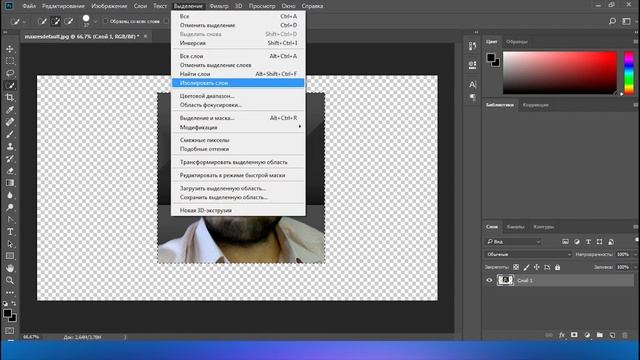Create a new layer group

[600, 335]
